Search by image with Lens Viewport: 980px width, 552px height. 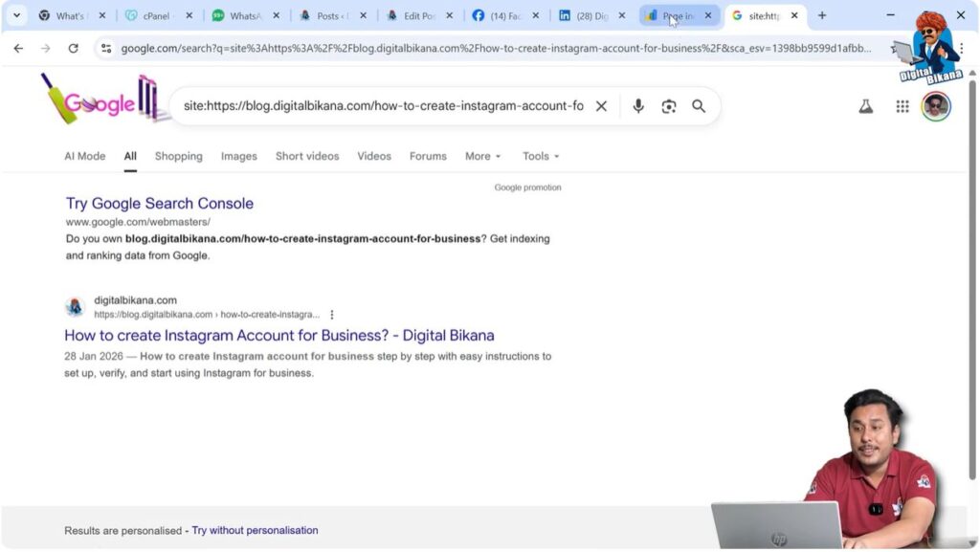[x=669, y=106]
